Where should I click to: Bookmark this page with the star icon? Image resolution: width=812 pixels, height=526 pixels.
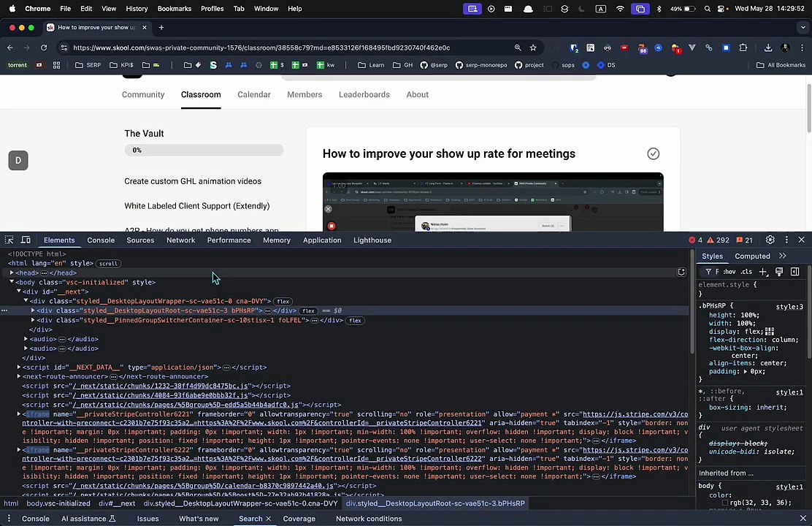click(x=533, y=47)
